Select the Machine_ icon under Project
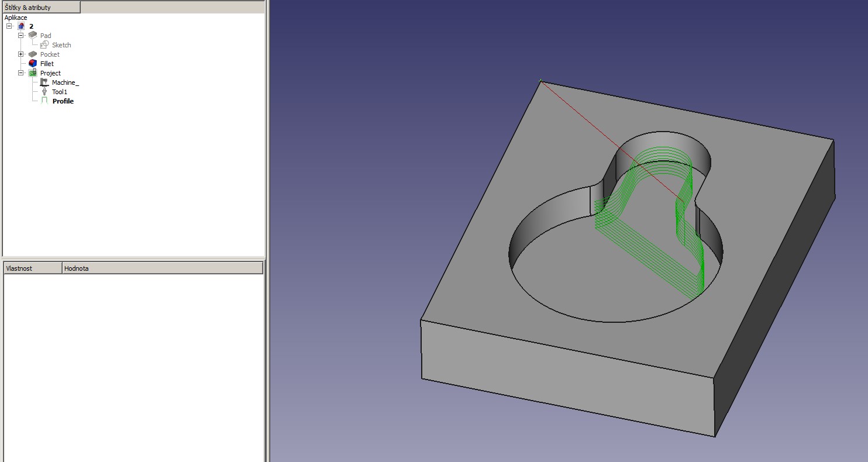 tap(44, 82)
